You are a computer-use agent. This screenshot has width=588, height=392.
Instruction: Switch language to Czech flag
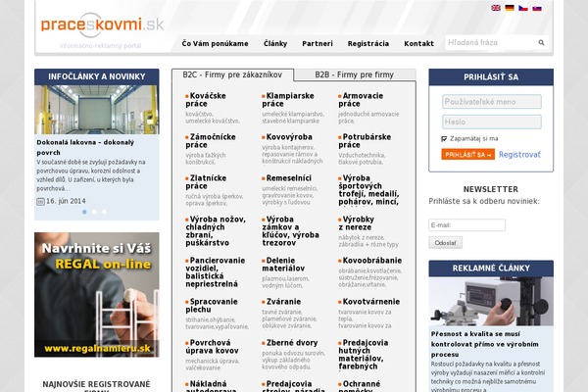523,8
